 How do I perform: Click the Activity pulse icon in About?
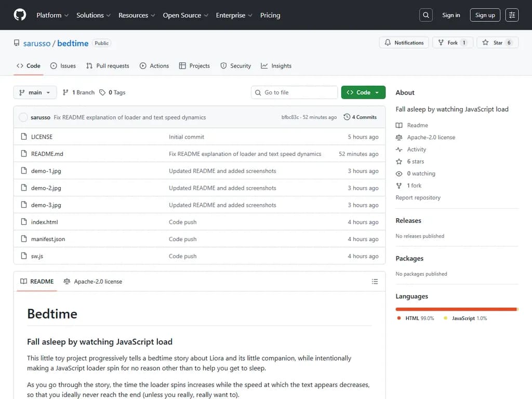399,150
